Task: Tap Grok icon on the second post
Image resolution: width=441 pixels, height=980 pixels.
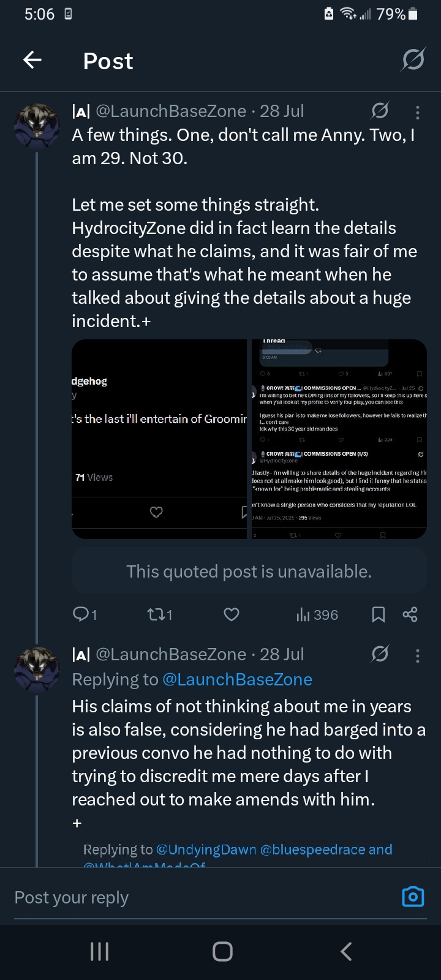Action: (380, 654)
